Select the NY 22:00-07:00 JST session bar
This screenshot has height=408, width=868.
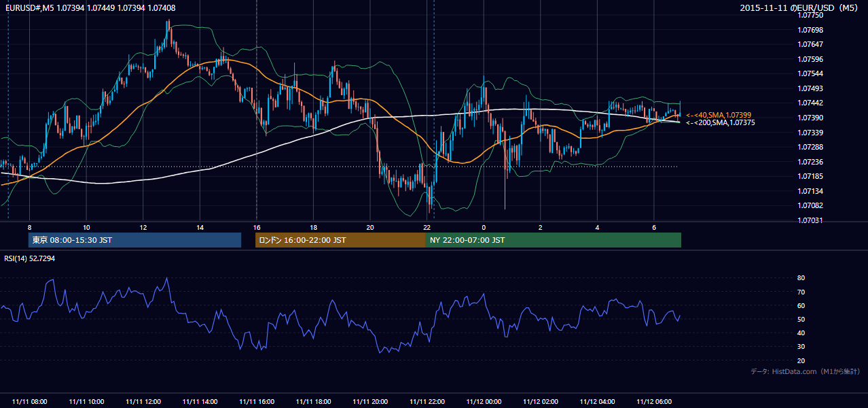tap(554, 240)
